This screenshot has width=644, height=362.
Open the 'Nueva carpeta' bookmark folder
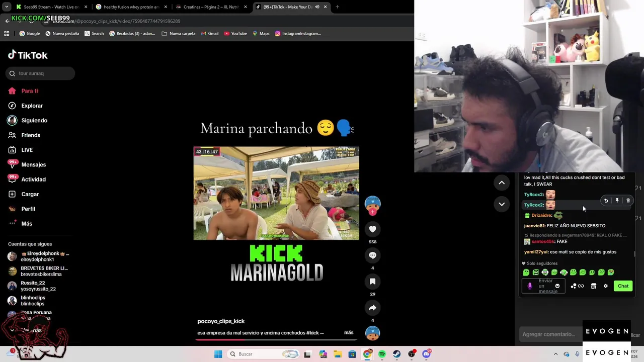pos(179,34)
